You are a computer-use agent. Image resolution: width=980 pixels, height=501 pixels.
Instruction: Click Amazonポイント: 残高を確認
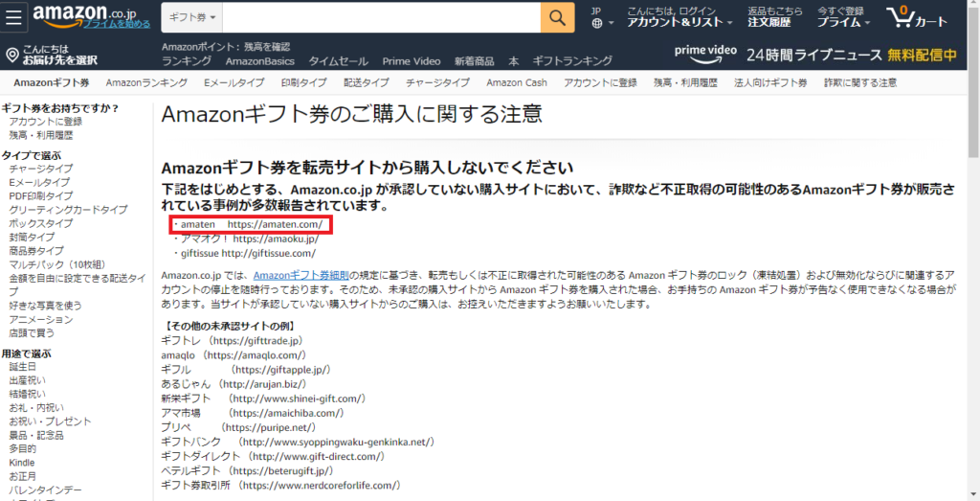click(x=226, y=47)
